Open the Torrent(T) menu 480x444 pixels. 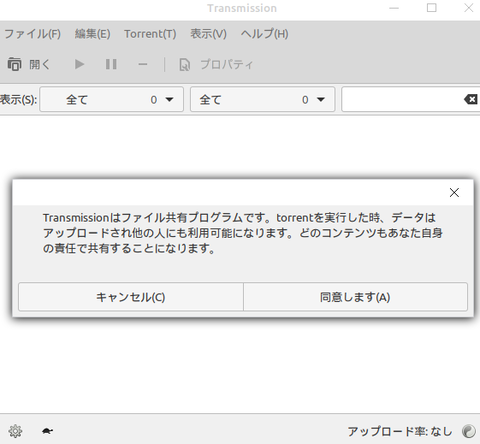point(150,34)
